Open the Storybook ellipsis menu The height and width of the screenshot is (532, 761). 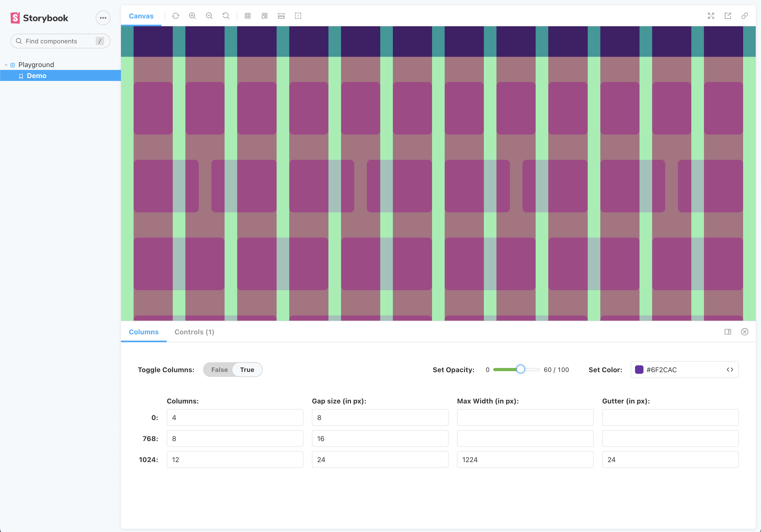(103, 17)
